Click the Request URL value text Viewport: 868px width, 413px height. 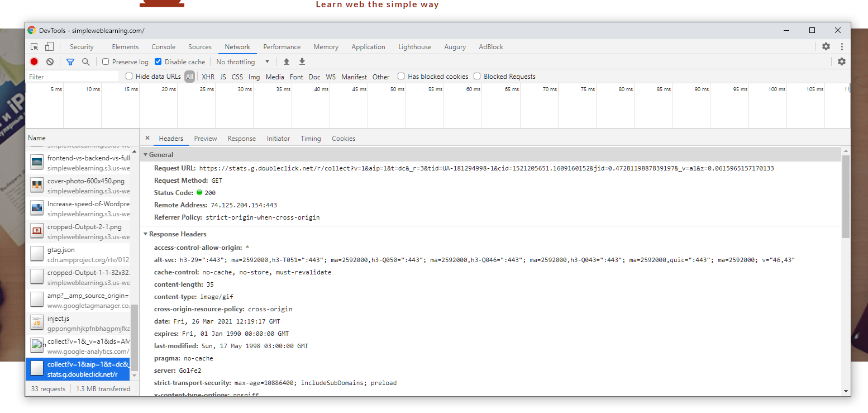(x=487, y=168)
